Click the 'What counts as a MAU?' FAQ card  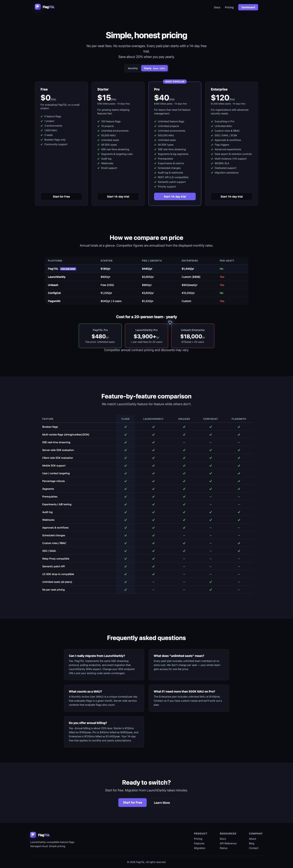104,698
